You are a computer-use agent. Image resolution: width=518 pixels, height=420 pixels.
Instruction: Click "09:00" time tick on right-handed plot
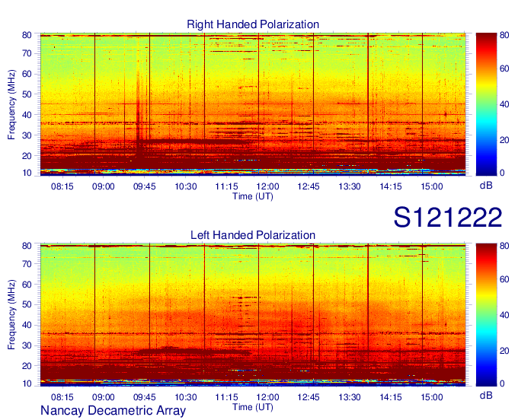tap(103, 186)
